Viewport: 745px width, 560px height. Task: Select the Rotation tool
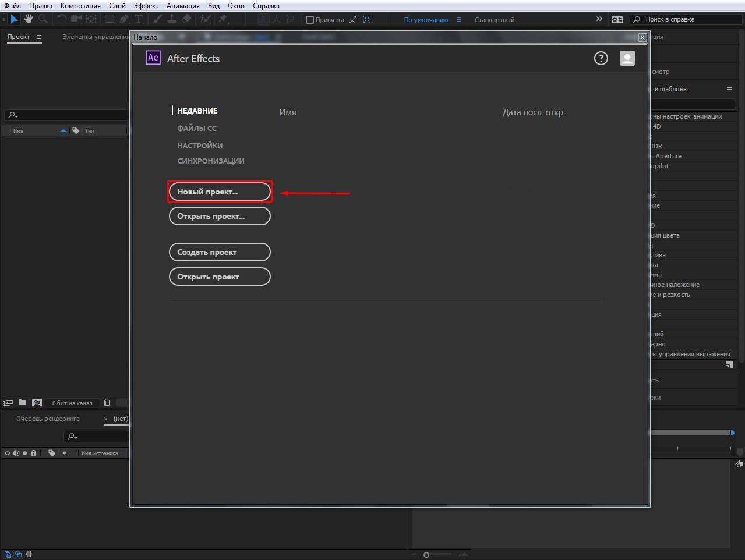tap(62, 19)
